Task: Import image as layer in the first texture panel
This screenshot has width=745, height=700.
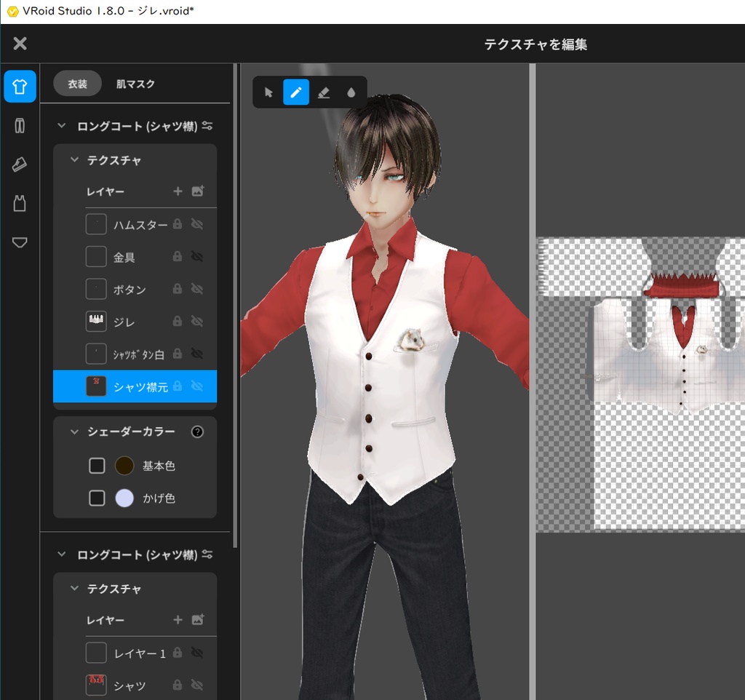Action: (x=198, y=191)
